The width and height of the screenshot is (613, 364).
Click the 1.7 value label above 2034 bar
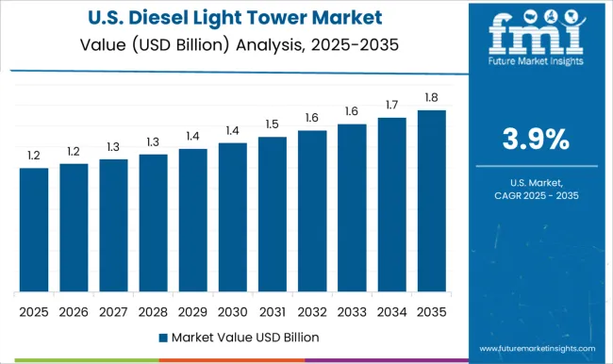(391, 106)
